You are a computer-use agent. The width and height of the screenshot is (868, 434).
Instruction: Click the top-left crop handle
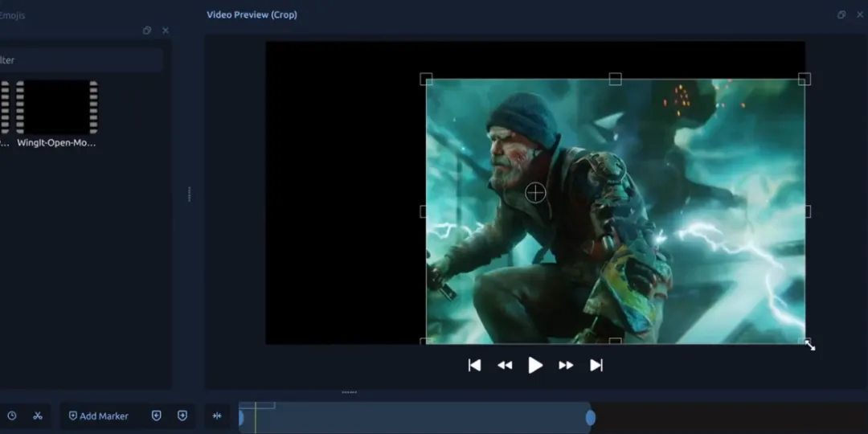(426, 79)
